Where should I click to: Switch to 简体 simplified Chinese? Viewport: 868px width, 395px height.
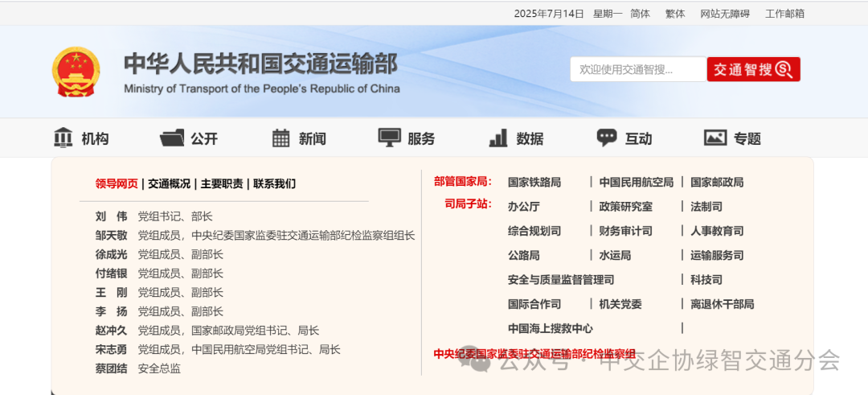[641, 14]
